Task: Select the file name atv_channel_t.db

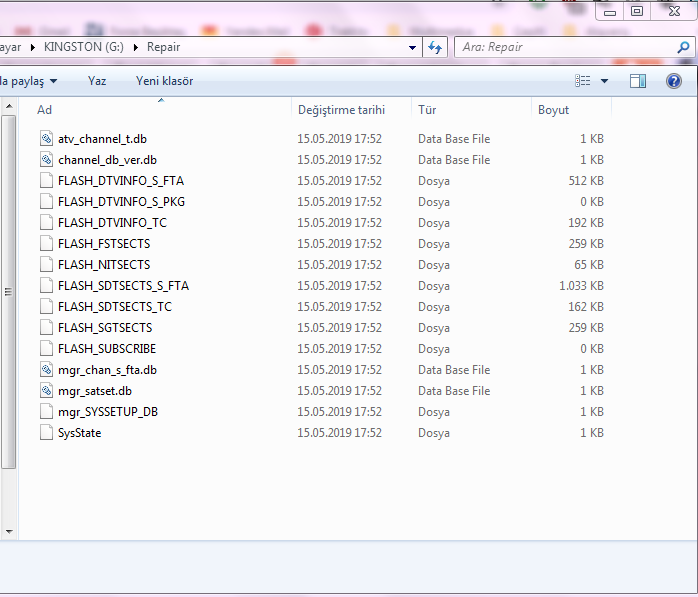Action: coord(102,139)
